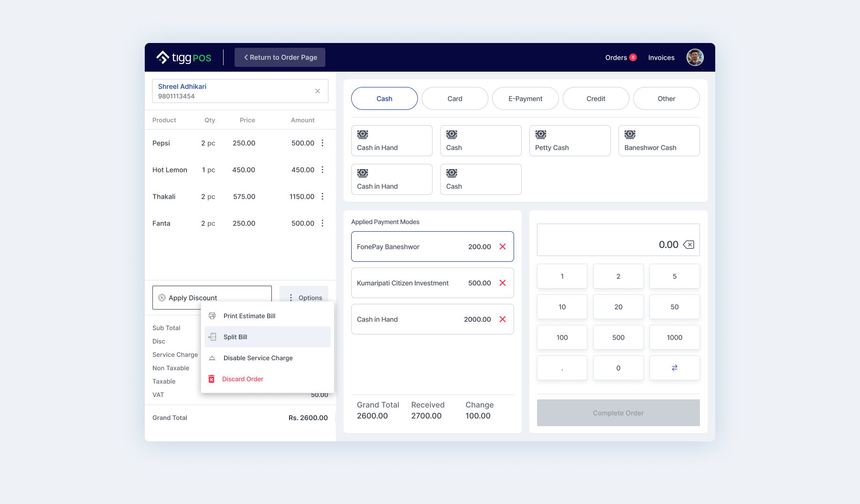
Task: Click the Grand Total Rs. 2600.00 value
Action: 308,418
